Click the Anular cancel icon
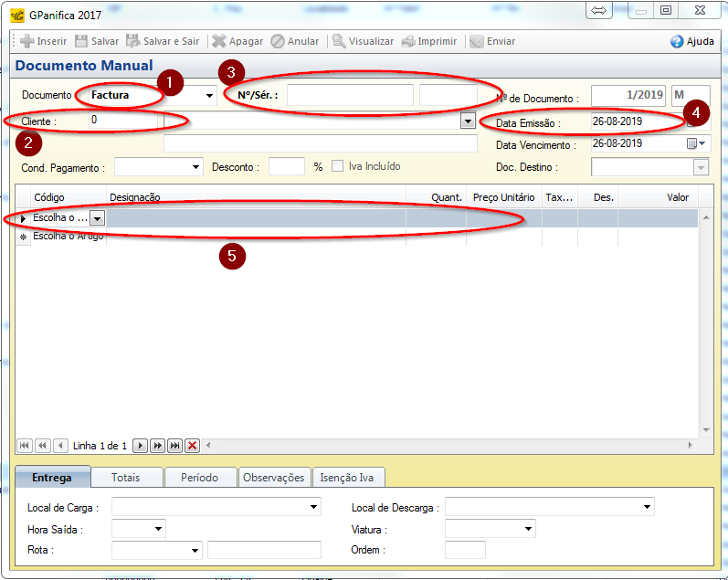Image resolution: width=728 pixels, height=580 pixels. [278, 41]
